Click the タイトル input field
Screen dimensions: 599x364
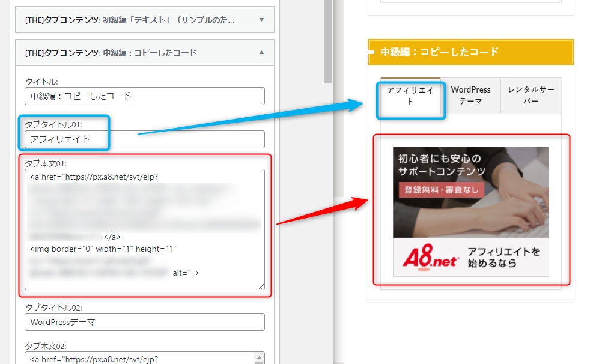coord(145,96)
